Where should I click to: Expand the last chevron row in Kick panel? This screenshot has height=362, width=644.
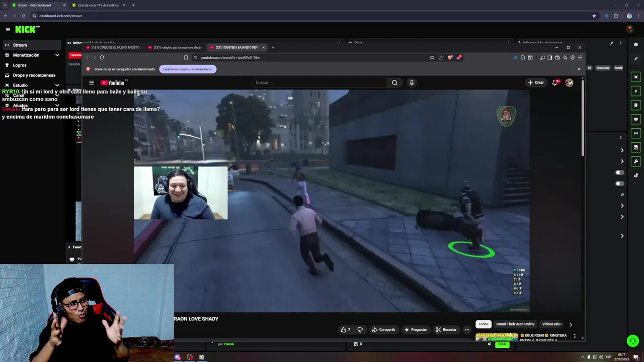[x=622, y=236]
